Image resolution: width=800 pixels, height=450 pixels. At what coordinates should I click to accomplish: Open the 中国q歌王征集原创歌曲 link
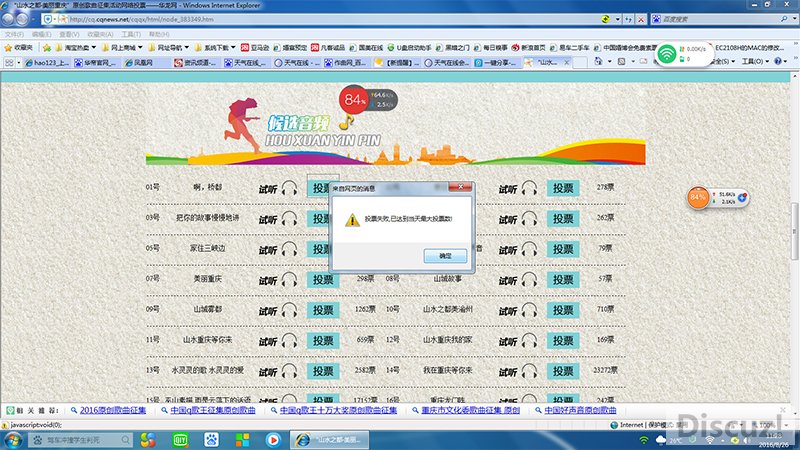[x=213, y=410]
